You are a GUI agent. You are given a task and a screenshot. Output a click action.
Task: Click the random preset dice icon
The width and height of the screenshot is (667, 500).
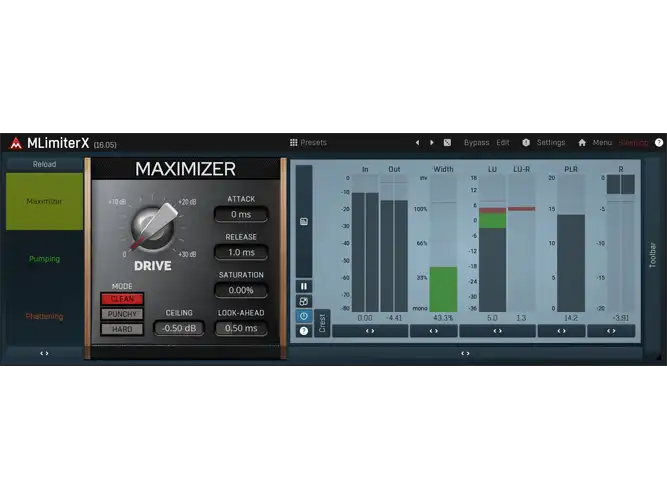click(x=447, y=143)
